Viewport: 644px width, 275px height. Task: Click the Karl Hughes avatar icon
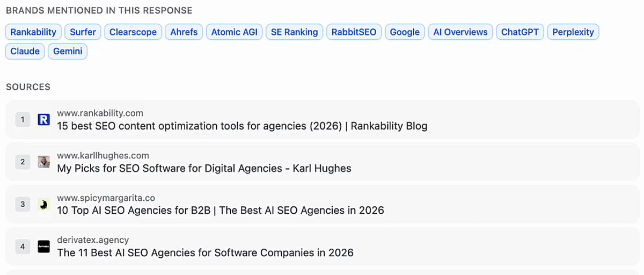click(44, 162)
